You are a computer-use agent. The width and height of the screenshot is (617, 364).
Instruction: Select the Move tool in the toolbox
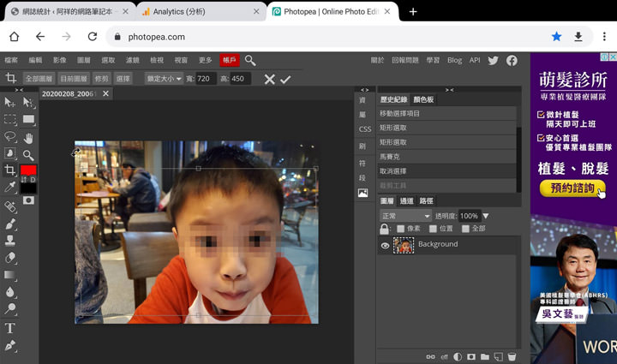tap(10, 103)
